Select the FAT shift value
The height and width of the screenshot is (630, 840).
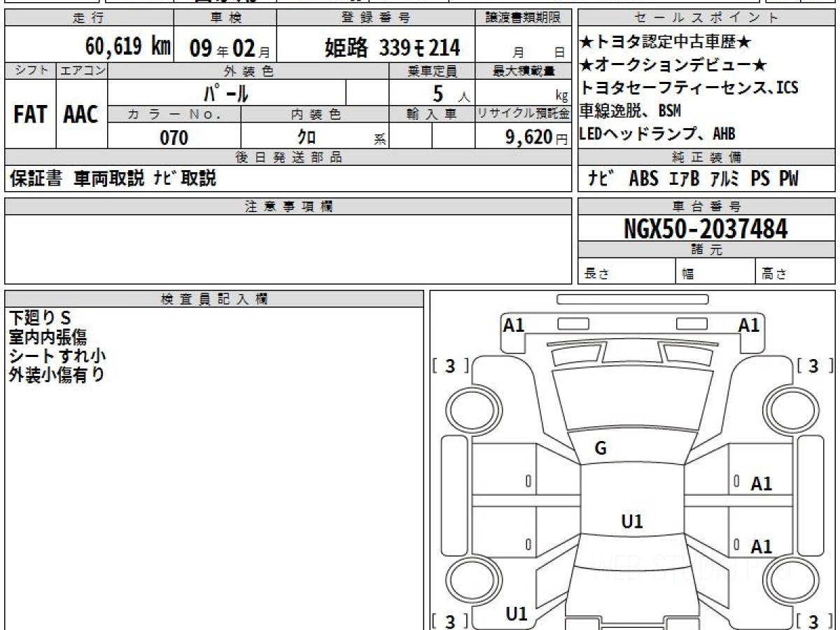click(30, 115)
